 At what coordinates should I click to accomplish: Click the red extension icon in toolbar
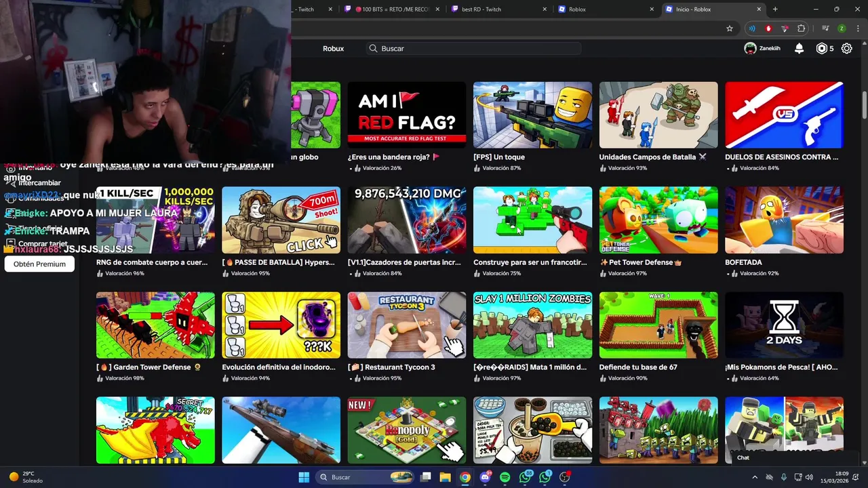pos(768,28)
